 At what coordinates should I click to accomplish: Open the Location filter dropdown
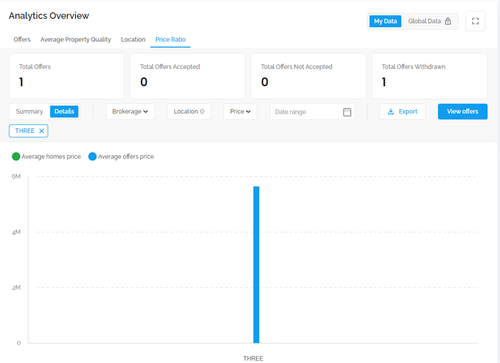coord(189,112)
